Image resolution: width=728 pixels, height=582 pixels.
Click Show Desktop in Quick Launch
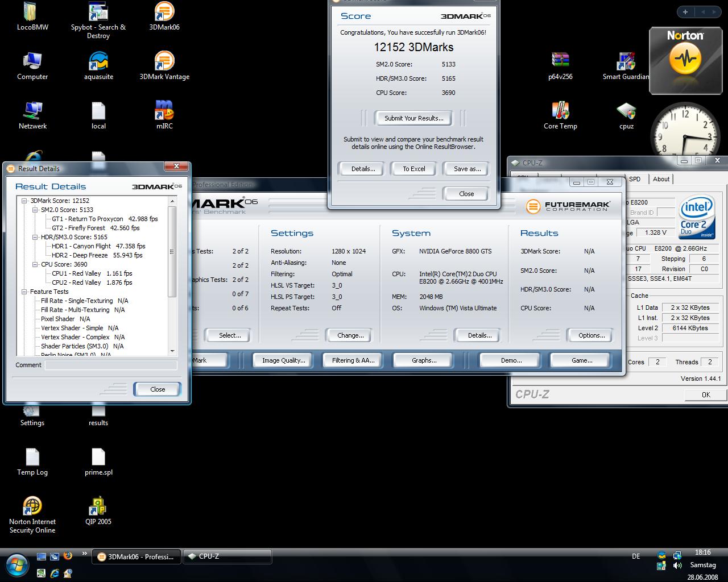click(41, 556)
